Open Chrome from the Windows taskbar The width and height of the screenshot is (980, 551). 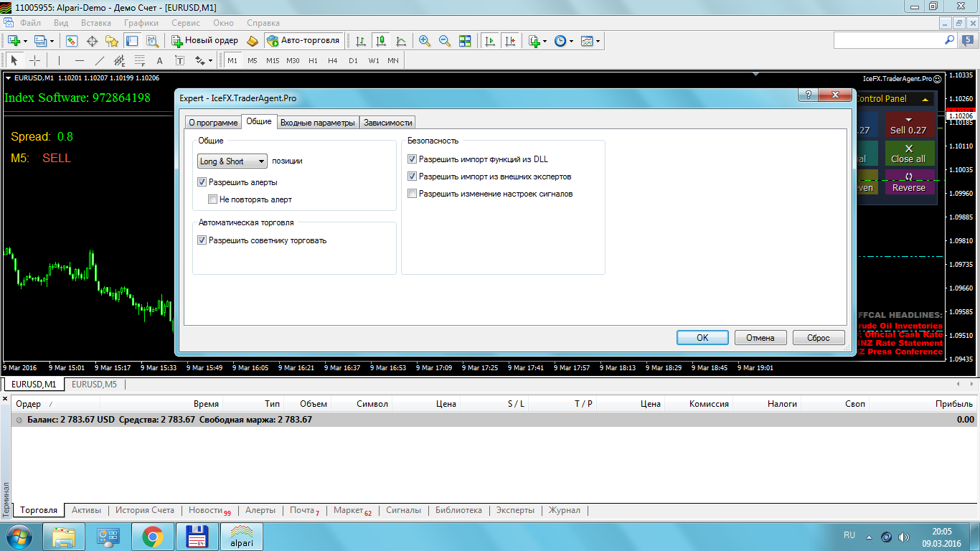(x=152, y=537)
